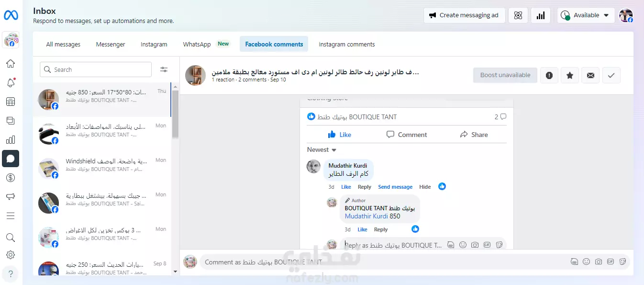Click the BOUTIQUE TANT page name on post
The width and height of the screenshot is (644, 285).
coord(357,117)
